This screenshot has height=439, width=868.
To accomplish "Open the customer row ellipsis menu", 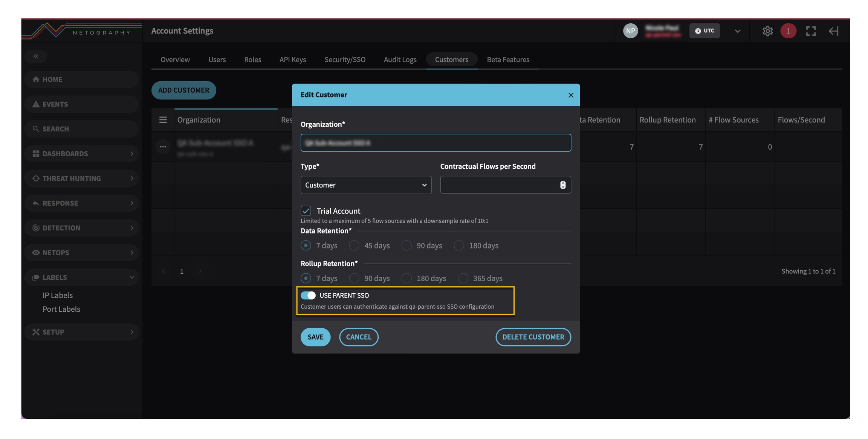I will click(163, 147).
